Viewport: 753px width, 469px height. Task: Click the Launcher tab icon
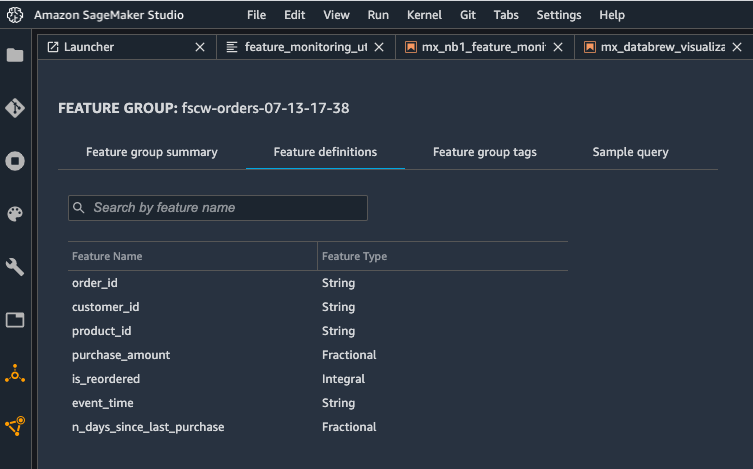[53, 47]
